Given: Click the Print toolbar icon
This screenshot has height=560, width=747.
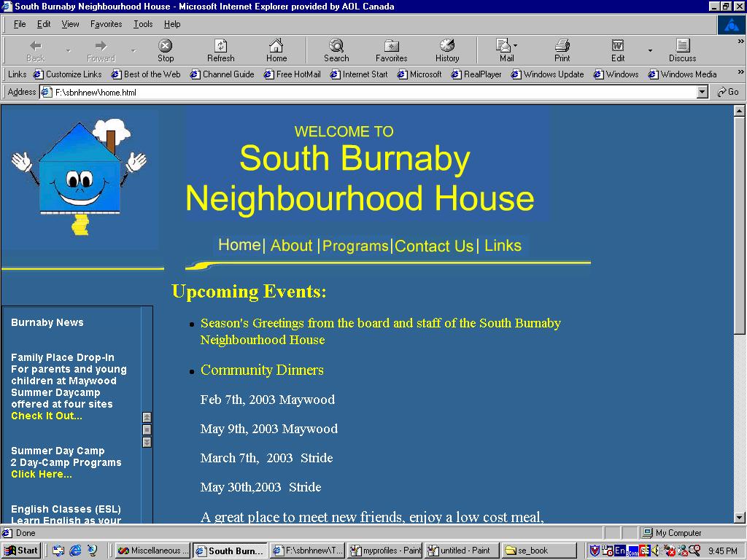Looking at the screenshot, I should point(562,50).
